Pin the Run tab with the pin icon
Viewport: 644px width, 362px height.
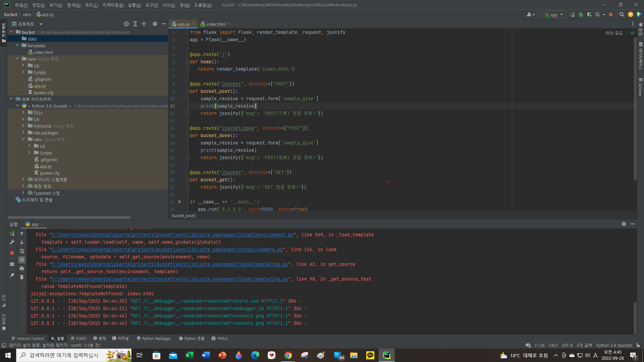coord(12,275)
